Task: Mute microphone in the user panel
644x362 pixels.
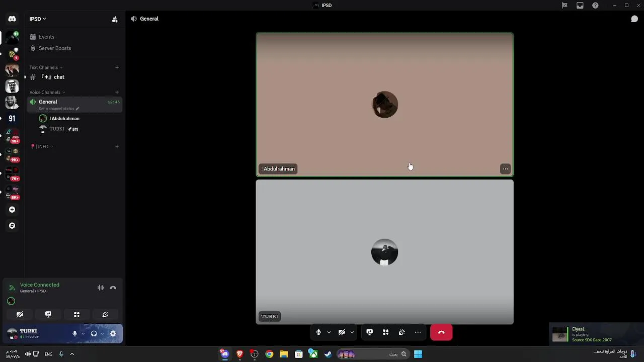Action: tap(74, 333)
